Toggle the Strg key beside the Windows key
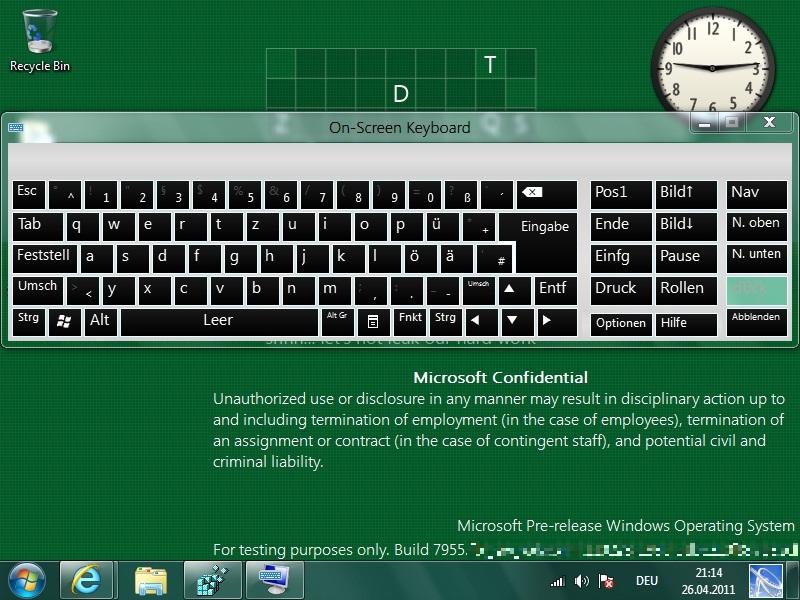 point(29,322)
